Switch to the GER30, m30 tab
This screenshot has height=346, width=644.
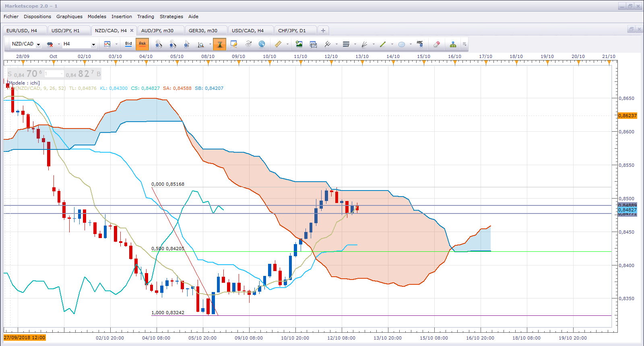pyautogui.click(x=203, y=31)
